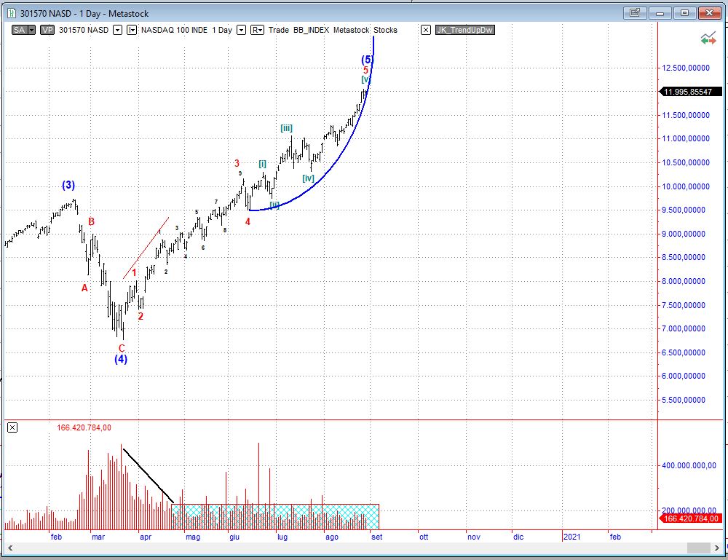Click the SA system advisor button
This screenshot has width=728, height=560.
(19, 30)
